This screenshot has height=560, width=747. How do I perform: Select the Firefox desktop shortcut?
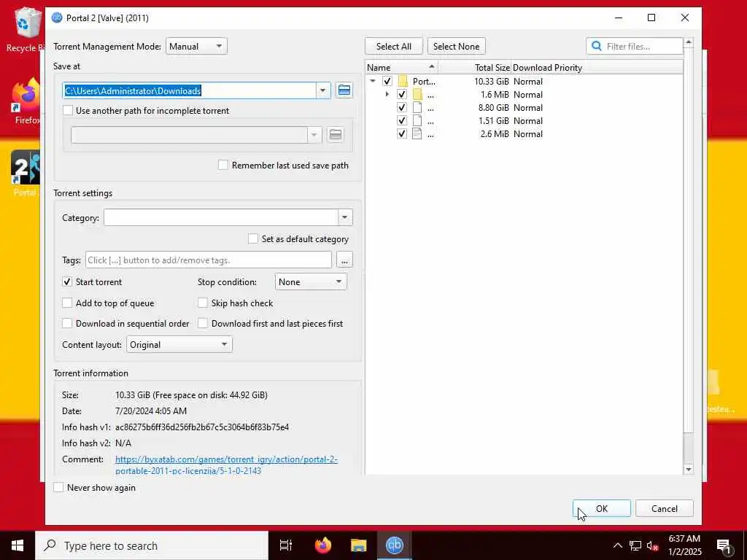[26, 101]
